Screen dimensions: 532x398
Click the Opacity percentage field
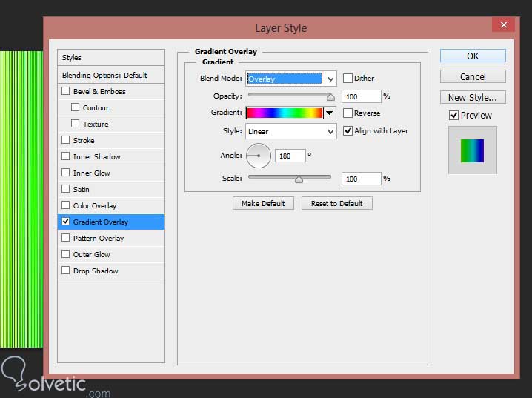coord(362,96)
